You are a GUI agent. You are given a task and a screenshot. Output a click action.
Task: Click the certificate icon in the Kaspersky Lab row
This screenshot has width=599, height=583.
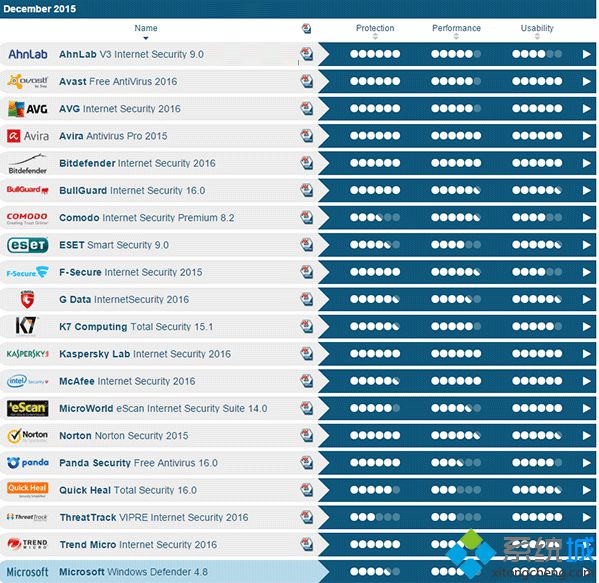point(306,353)
